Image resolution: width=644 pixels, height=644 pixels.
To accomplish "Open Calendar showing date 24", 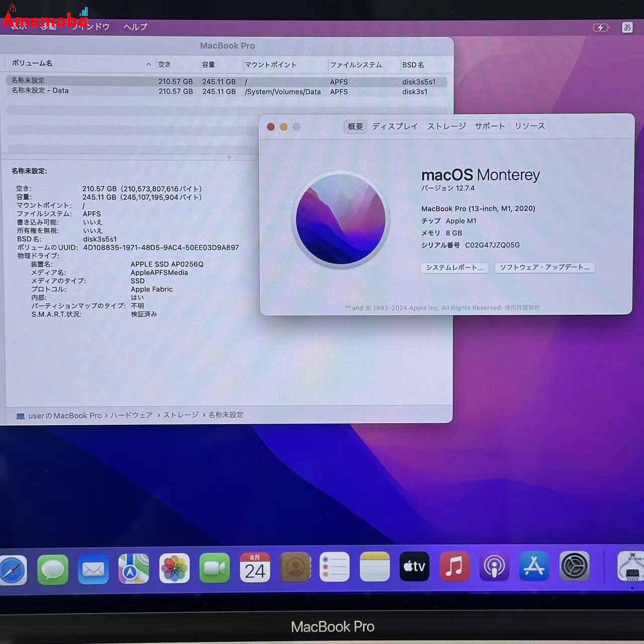I will tap(255, 568).
